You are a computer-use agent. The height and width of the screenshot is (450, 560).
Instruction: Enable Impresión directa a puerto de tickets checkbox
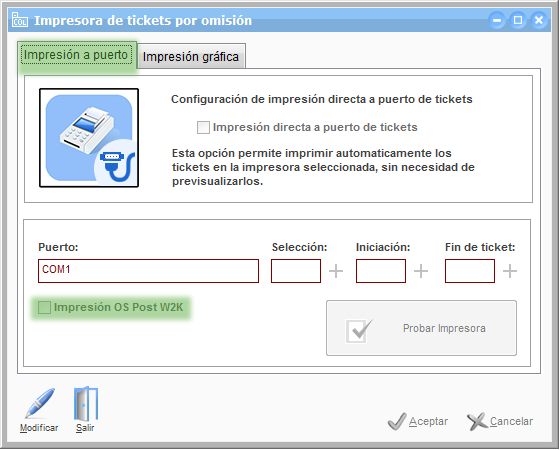203,128
